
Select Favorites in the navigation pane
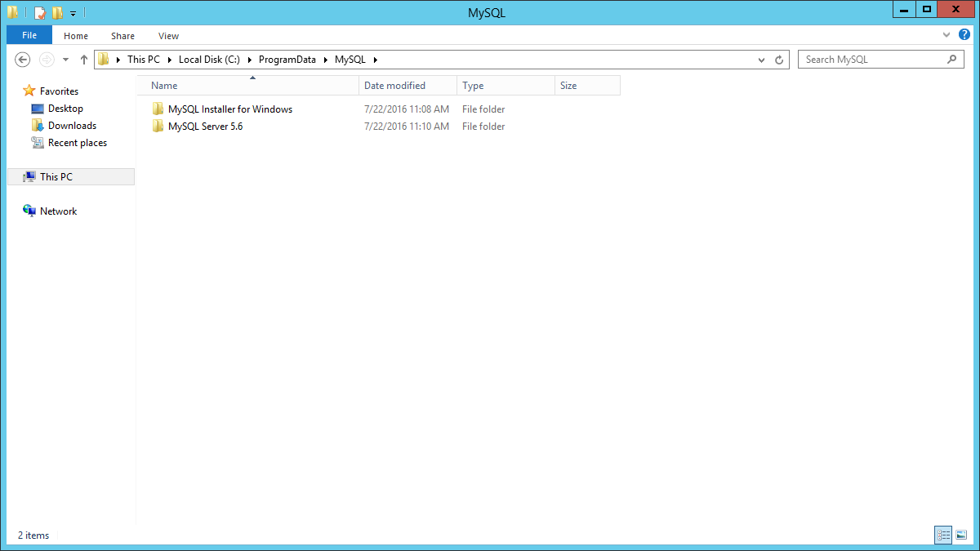[x=59, y=91]
